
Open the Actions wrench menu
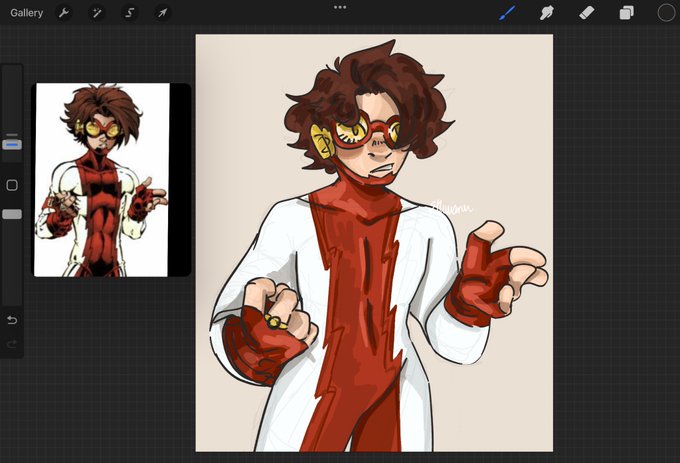[64, 13]
